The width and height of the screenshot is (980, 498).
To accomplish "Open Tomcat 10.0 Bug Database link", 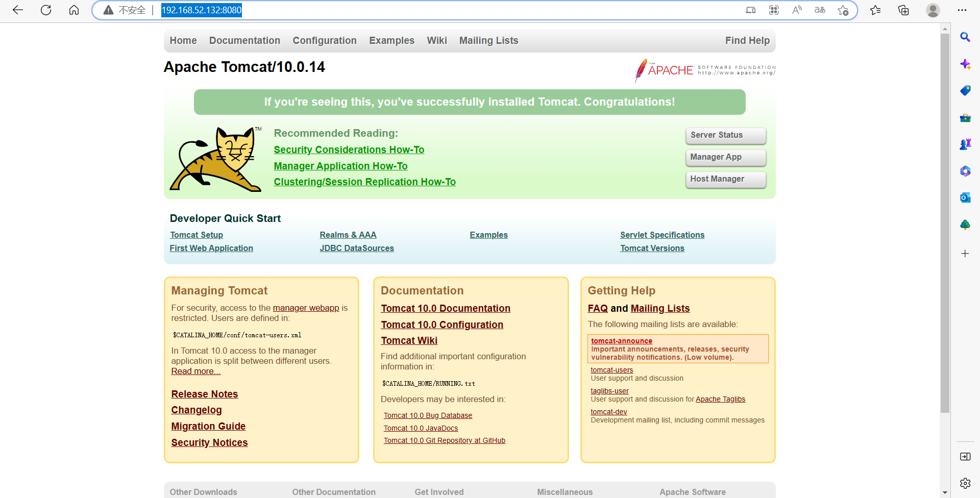I will tap(428, 415).
